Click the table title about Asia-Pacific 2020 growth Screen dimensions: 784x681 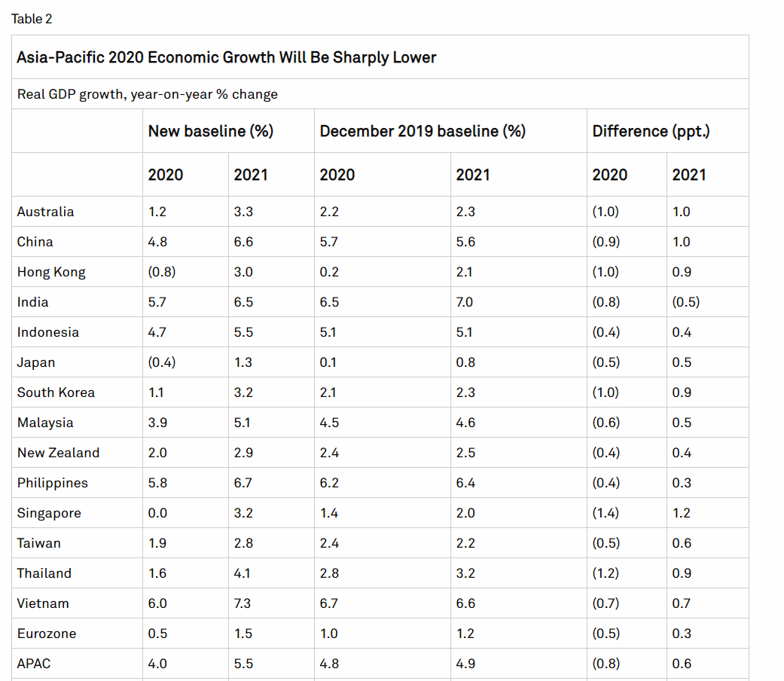point(226,57)
